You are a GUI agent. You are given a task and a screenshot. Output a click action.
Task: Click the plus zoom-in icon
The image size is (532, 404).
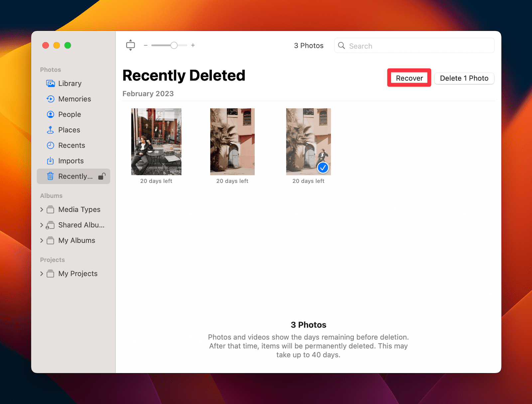[x=193, y=45]
